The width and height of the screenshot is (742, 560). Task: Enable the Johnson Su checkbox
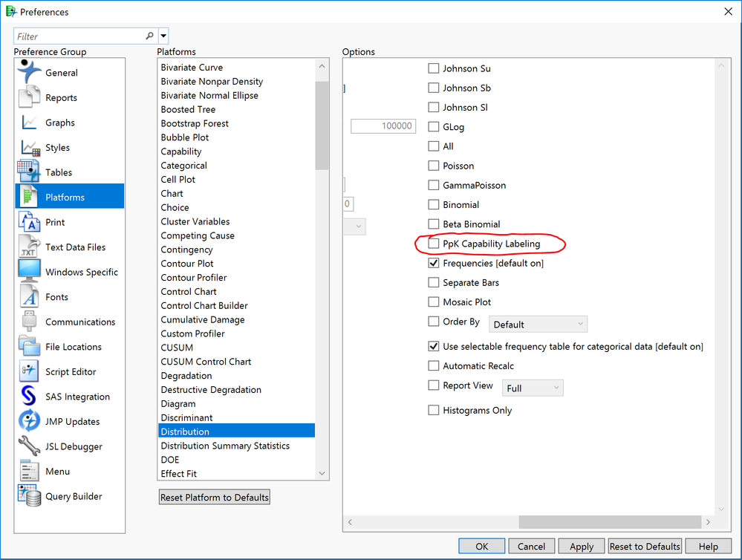(x=434, y=68)
